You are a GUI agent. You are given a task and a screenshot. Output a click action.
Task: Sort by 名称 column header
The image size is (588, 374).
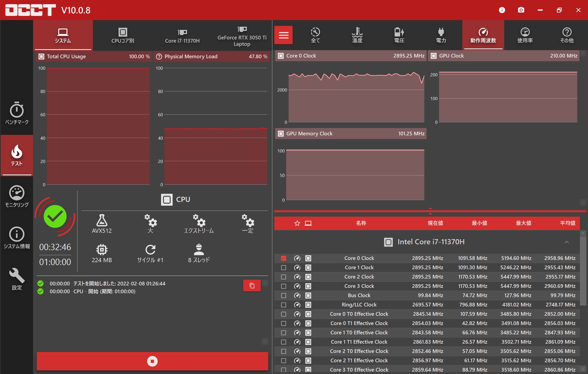361,223
